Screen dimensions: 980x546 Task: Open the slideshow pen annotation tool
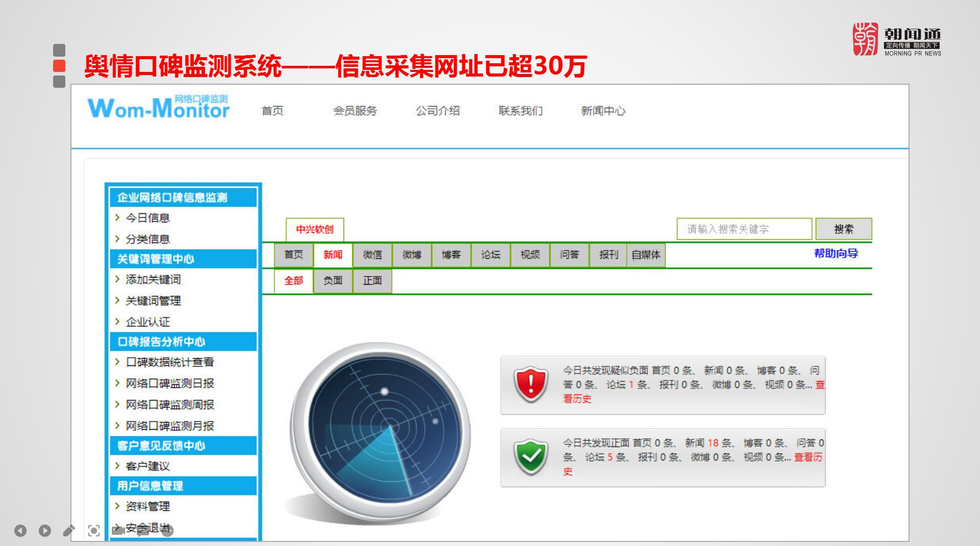click(x=69, y=531)
